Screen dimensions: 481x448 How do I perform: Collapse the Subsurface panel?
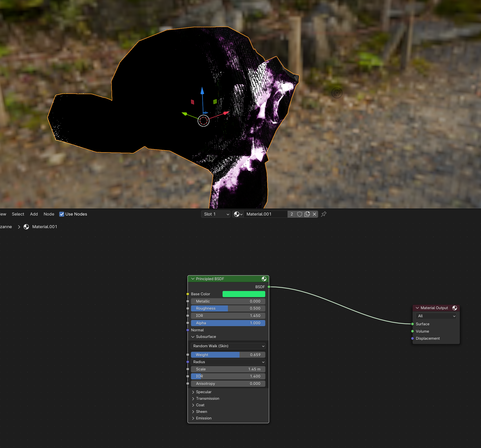193,337
